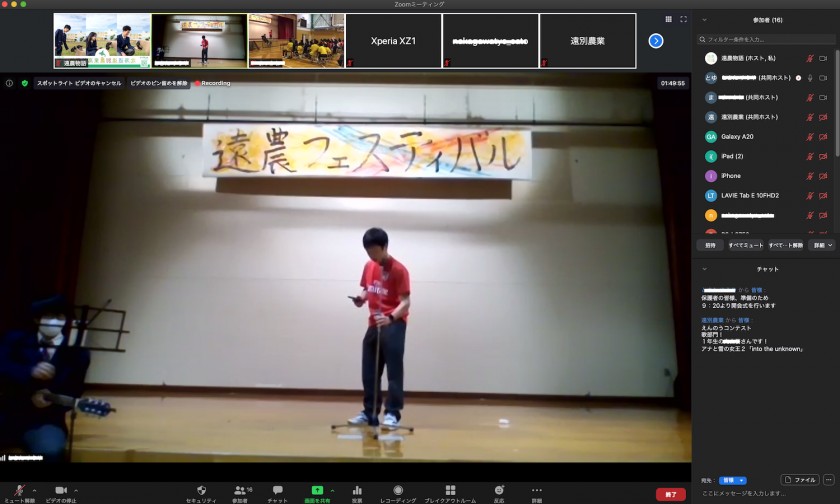840x504 pixels.
Task: Toggle mute for 遠農物語 (host) row
Action: [x=810, y=58]
